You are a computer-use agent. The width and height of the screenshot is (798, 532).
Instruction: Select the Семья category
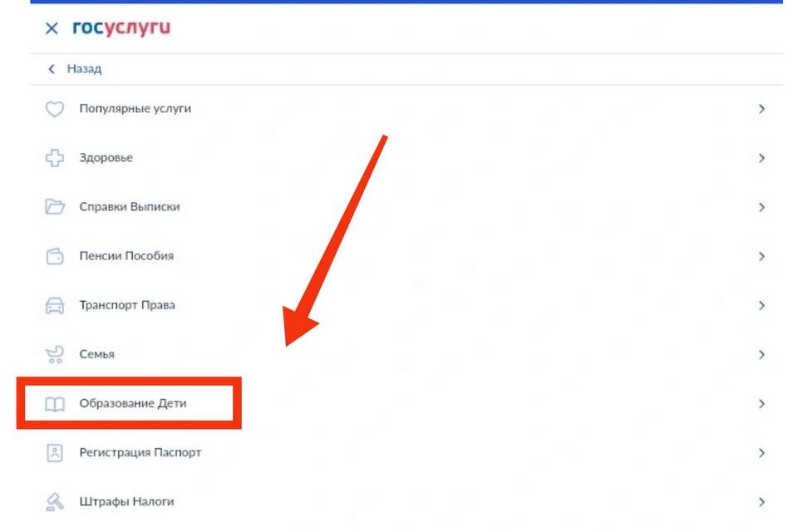[x=406, y=354]
